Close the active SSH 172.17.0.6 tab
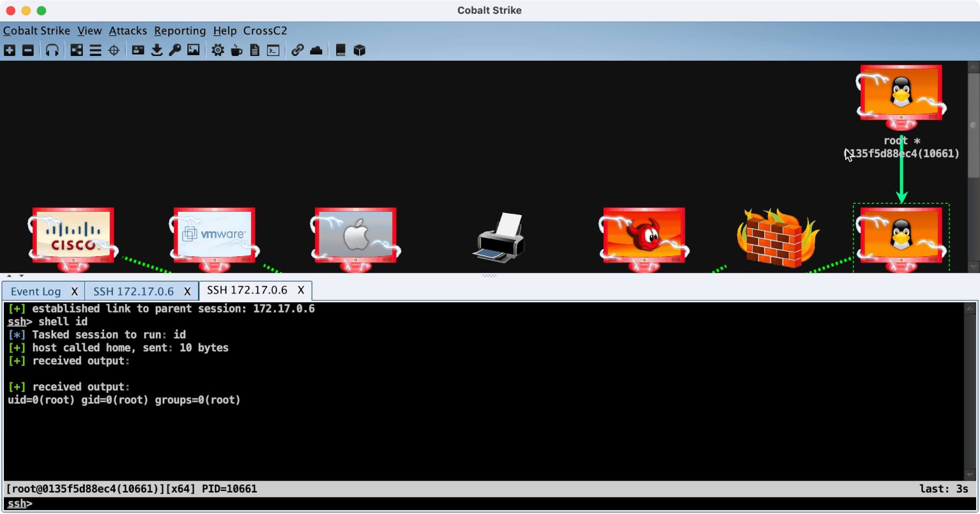This screenshot has height=514, width=980. tap(301, 290)
